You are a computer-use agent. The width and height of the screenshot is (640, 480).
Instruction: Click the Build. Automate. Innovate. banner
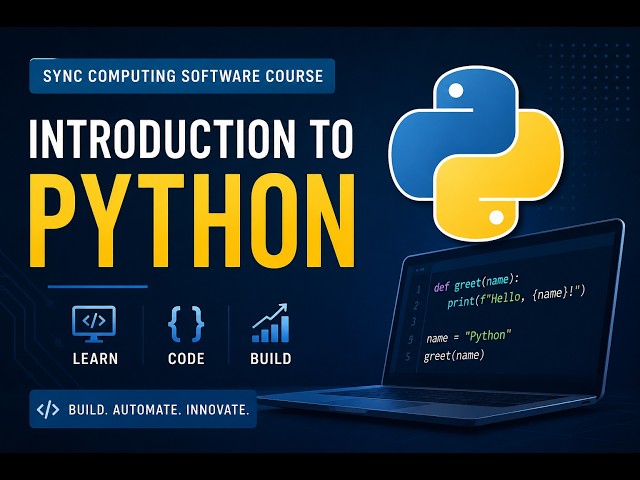click(x=143, y=409)
